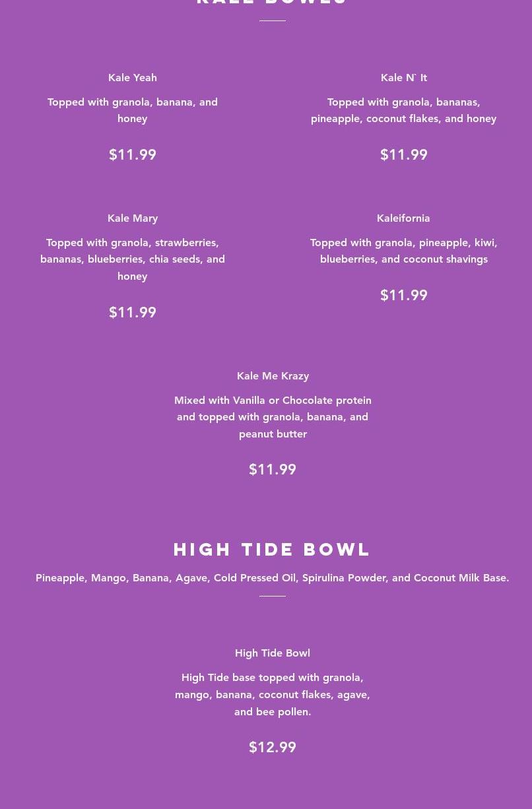Open the Kale N' It item title
This screenshot has width=532, height=809.
pos(403,78)
